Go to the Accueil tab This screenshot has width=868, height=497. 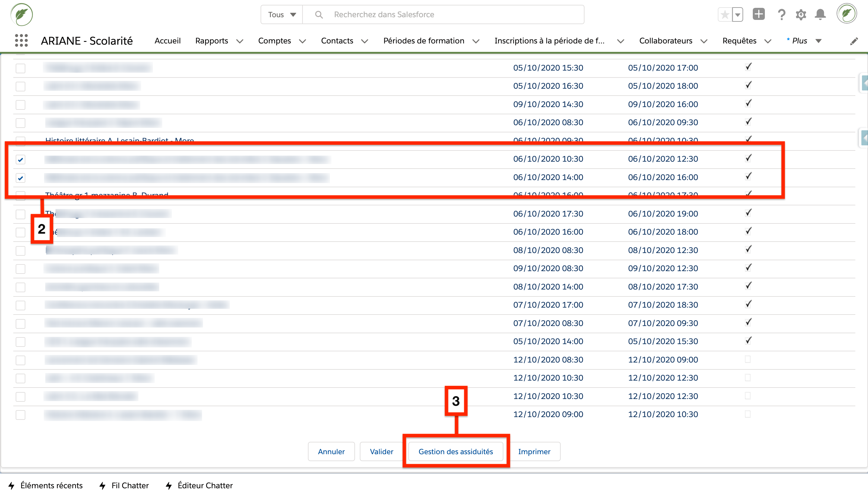(167, 41)
